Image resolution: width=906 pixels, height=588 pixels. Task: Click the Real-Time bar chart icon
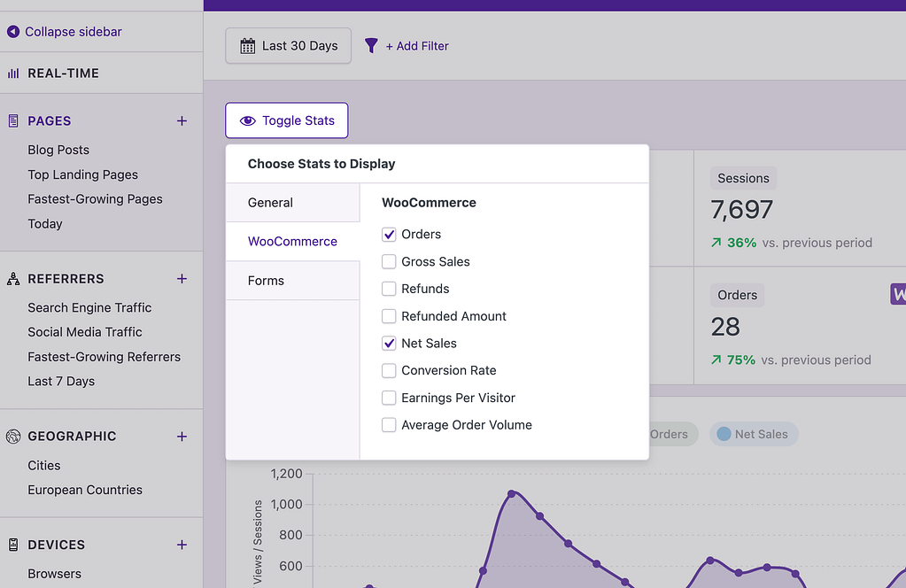click(x=12, y=73)
